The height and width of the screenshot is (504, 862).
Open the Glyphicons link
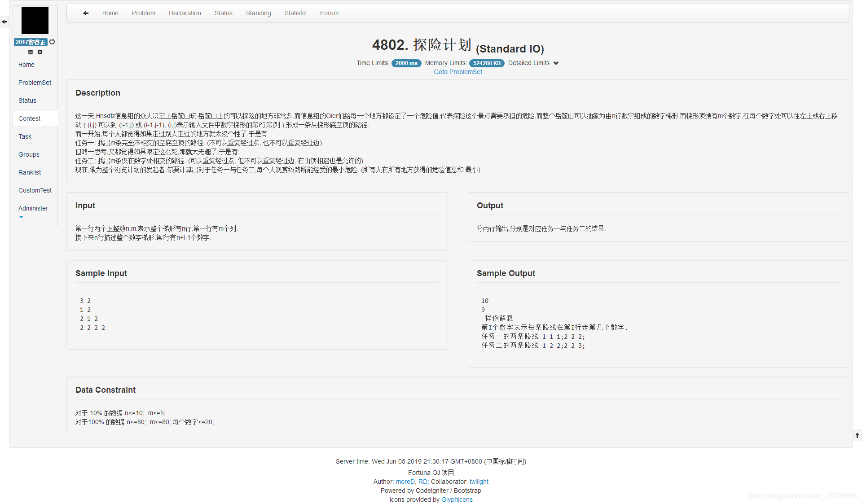coord(457,500)
